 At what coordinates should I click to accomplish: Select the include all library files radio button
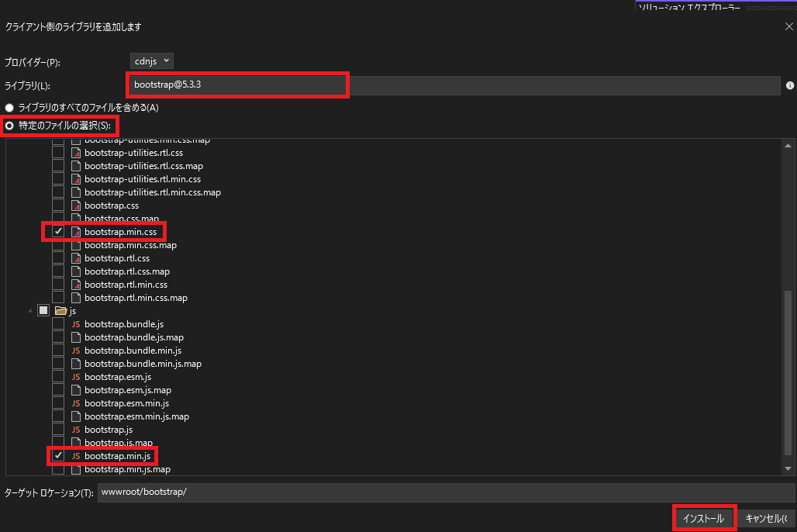click(9, 108)
